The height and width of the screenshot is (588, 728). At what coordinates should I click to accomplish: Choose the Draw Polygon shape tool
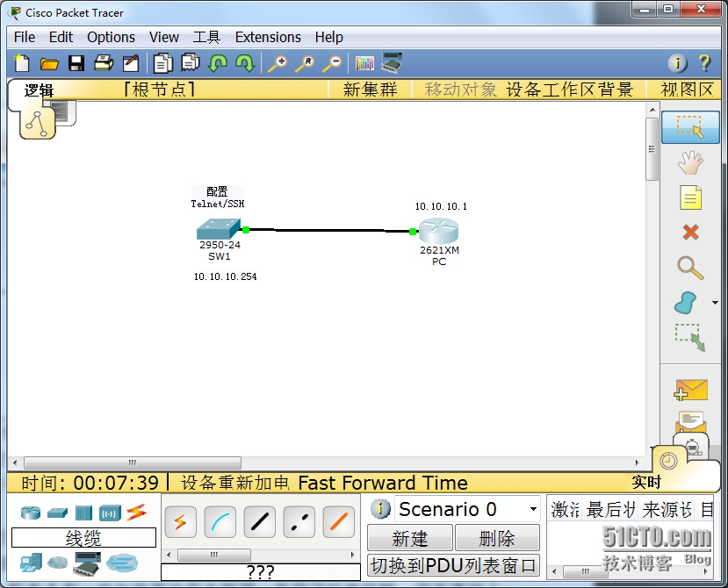[685, 303]
